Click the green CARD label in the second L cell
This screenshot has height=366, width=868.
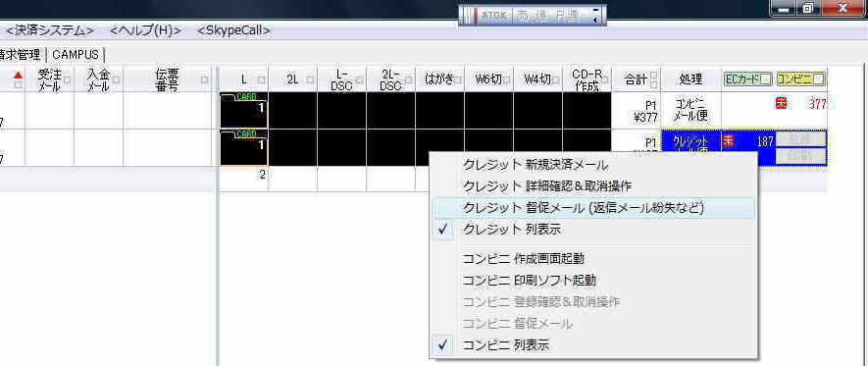(x=245, y=134)
